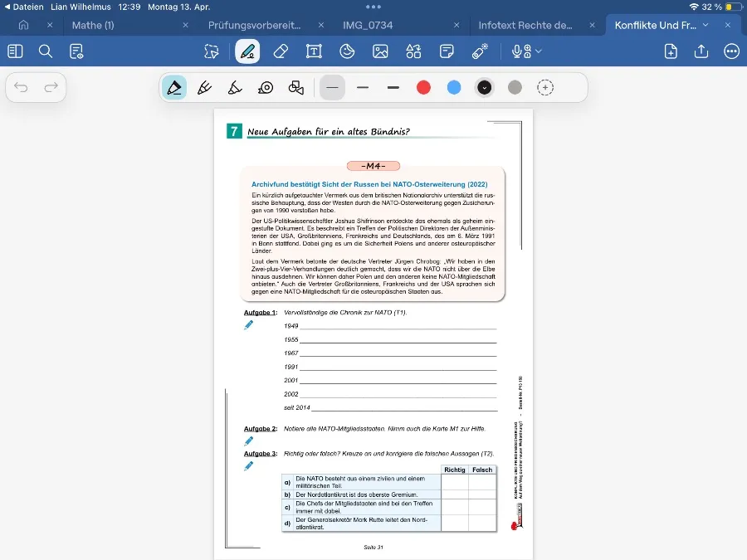Insert an image with photo tool
Image resolution: width=747 pixels, height=560 pixels.
point(380,51)
